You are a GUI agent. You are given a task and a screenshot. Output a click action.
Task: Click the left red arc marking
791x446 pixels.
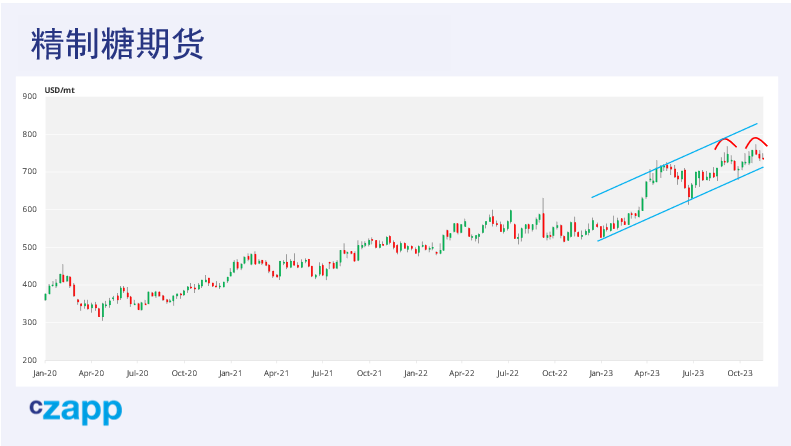click(x=725, y=139)
